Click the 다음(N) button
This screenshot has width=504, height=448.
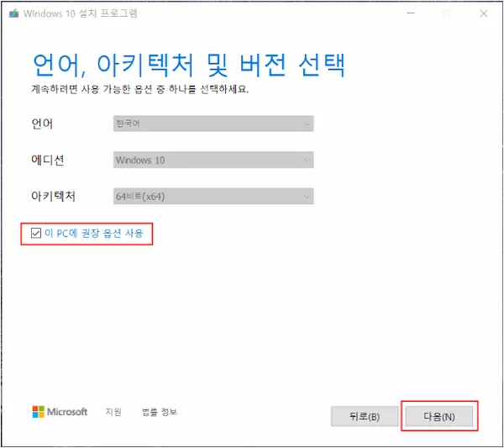click(x=439, y=417)
